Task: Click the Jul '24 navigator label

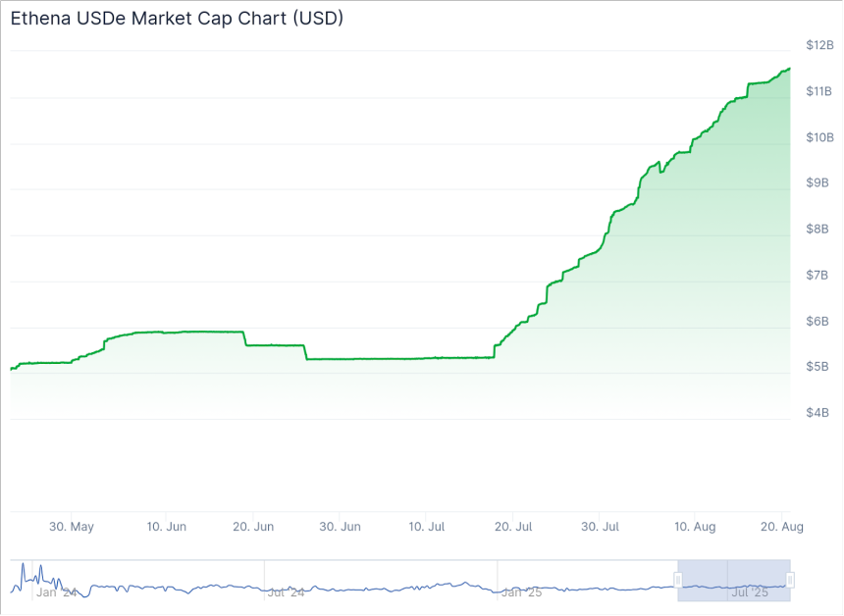Action: click(x=286, y=592)
